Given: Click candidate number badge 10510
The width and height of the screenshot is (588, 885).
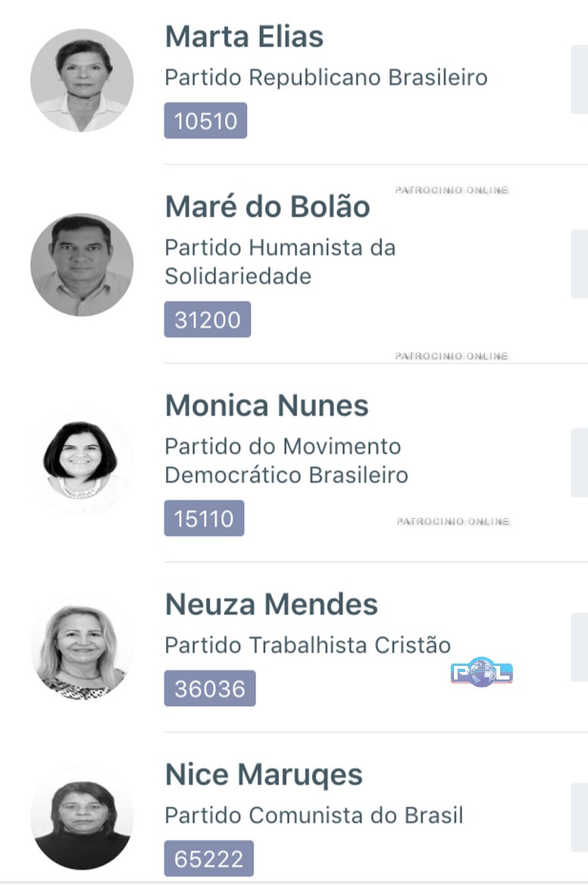Looking at the screenshot, I should (x=205, y=121).
